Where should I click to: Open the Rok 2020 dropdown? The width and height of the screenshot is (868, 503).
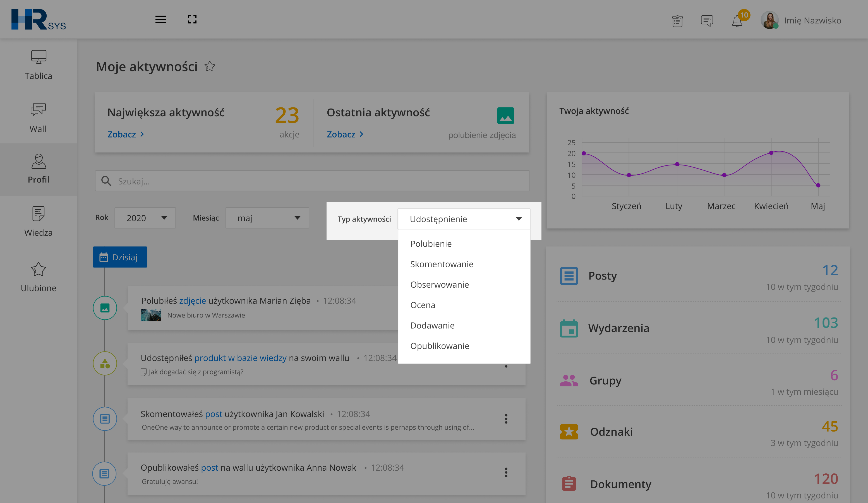145,218
